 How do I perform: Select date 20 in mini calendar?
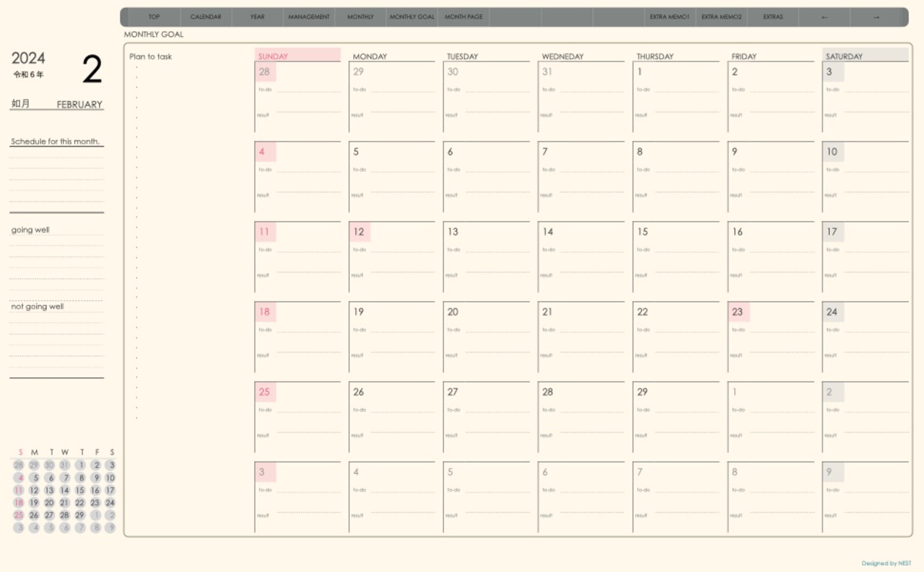(49, 503)
